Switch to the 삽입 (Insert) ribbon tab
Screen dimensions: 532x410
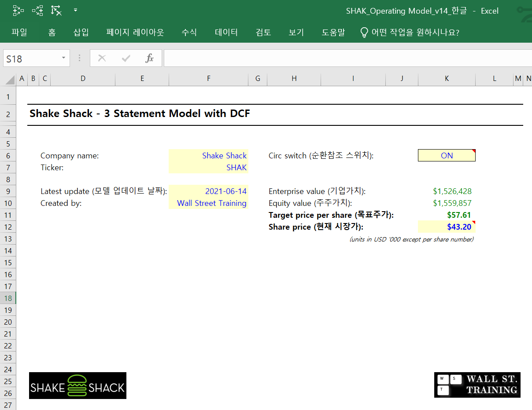point(81,32)
